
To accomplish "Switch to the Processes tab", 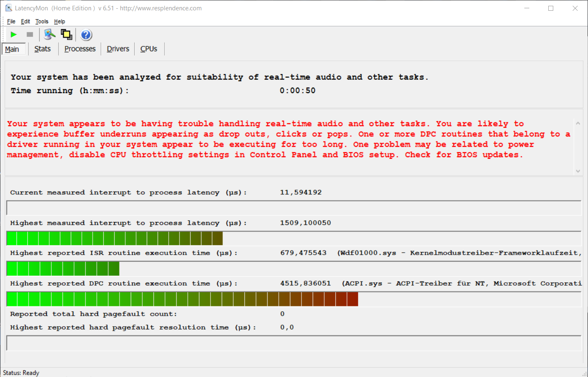I will pos(80,49).
